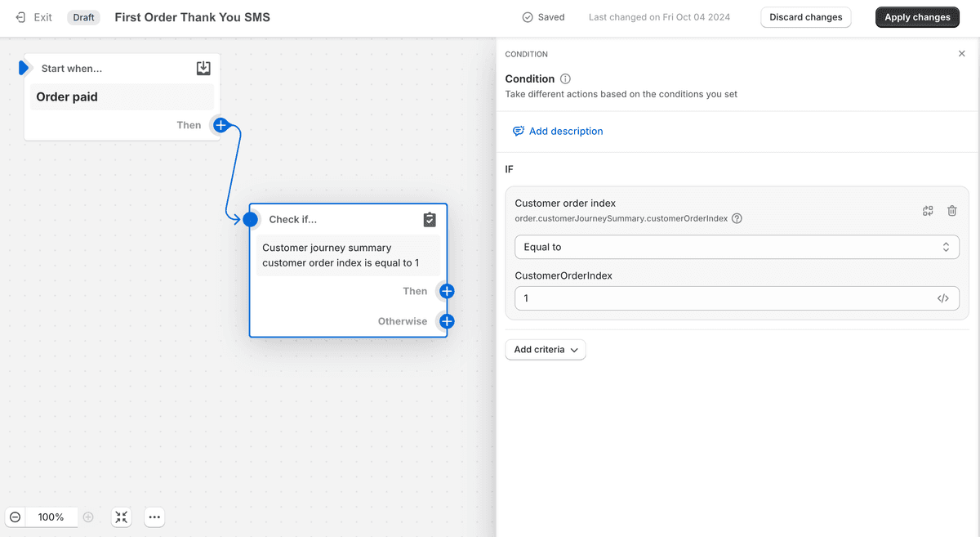
Task: Click the replace variable icon beside trash
Action: [928, 211]
